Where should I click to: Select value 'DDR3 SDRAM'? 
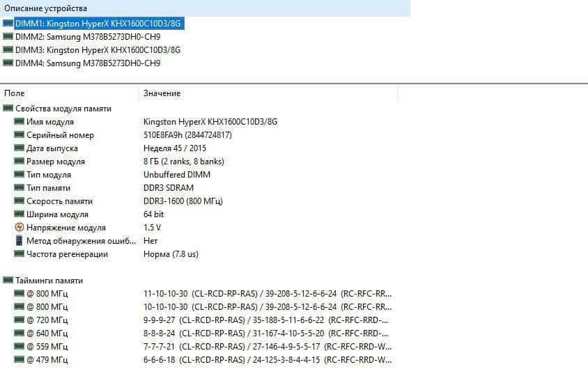[169, 188]
